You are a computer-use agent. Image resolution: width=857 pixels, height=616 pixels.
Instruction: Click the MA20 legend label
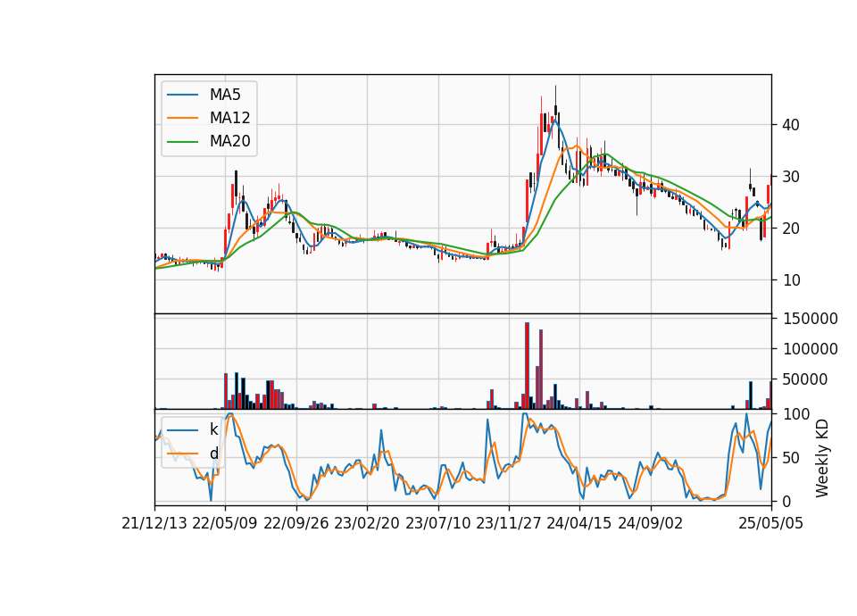click(x=229, y=142)
